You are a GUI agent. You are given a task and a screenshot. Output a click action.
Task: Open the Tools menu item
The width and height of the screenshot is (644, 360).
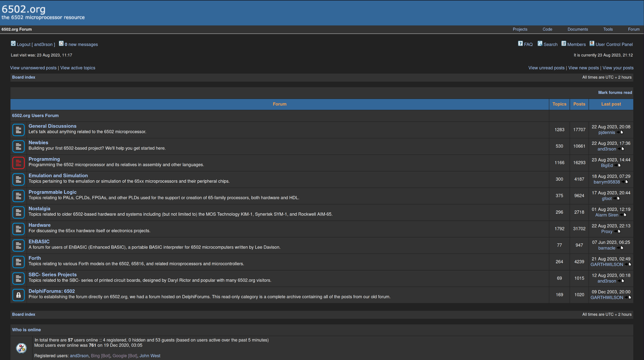click(608, 29)
